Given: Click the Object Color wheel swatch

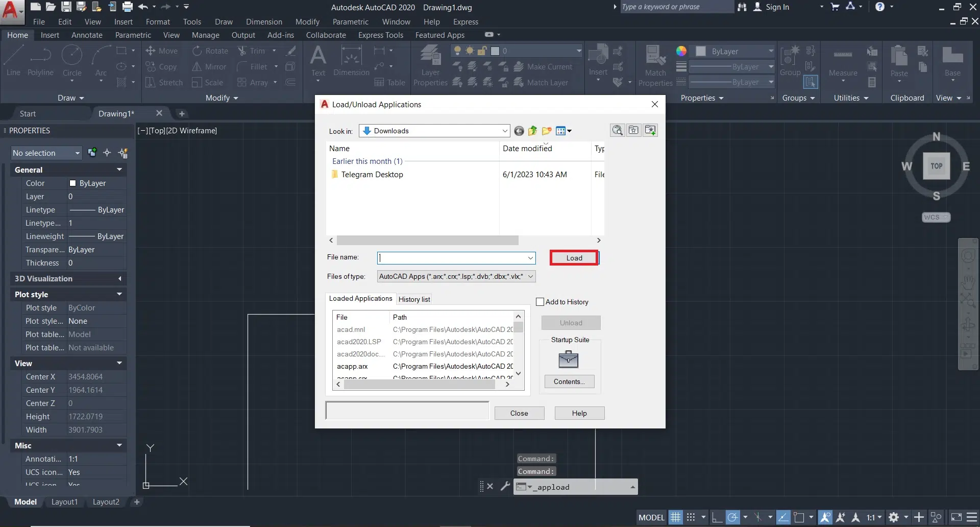Looking at the screenshot, I should click(x=681, y=51).
